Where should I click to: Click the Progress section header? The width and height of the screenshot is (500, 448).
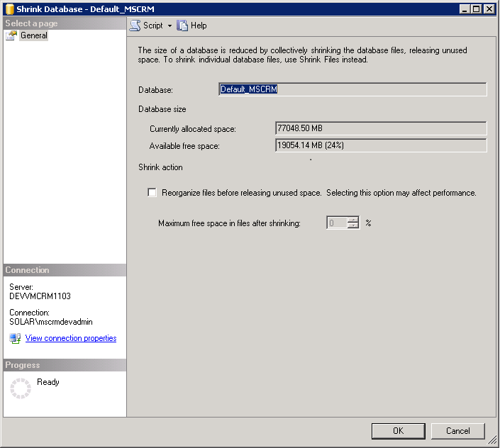click(x=65, y=365)
